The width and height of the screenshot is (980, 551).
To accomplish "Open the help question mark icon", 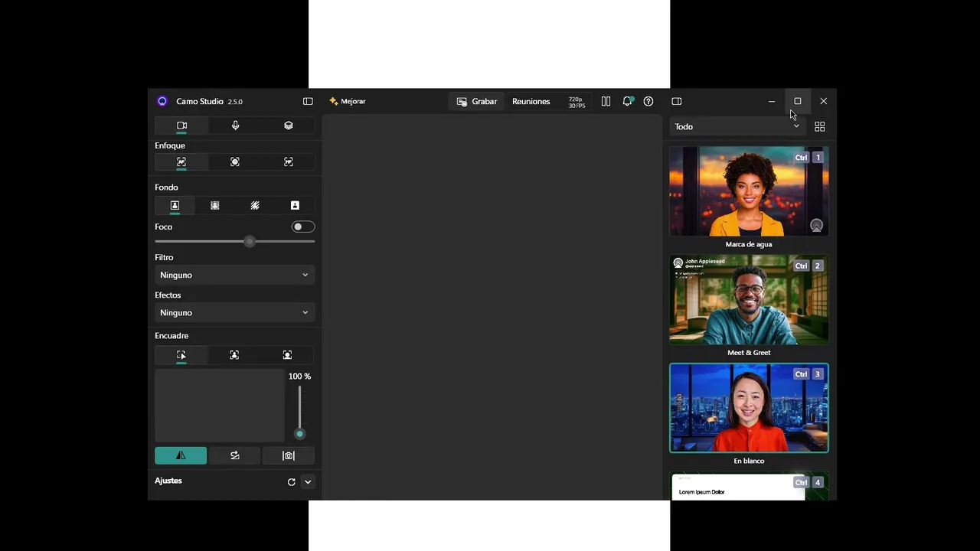I will point(648,101).
